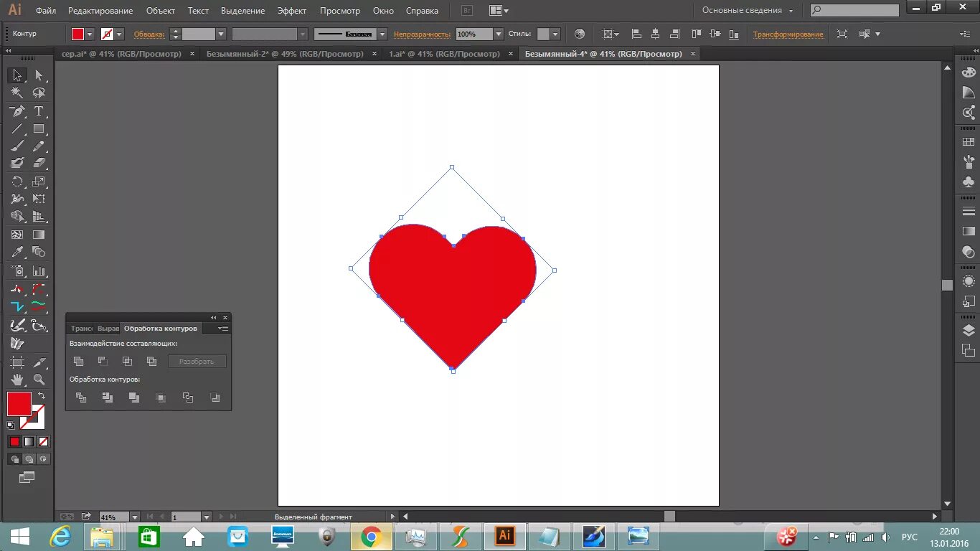Select the Zoom magnifier tool
980x551 pixels.
pyautogui.click(x=39, y=380)
